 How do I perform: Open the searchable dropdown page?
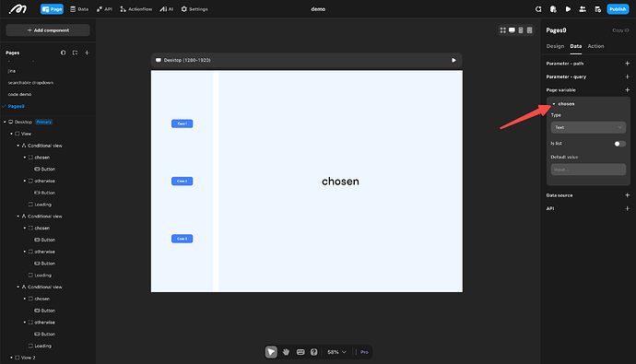coord(30,83)
